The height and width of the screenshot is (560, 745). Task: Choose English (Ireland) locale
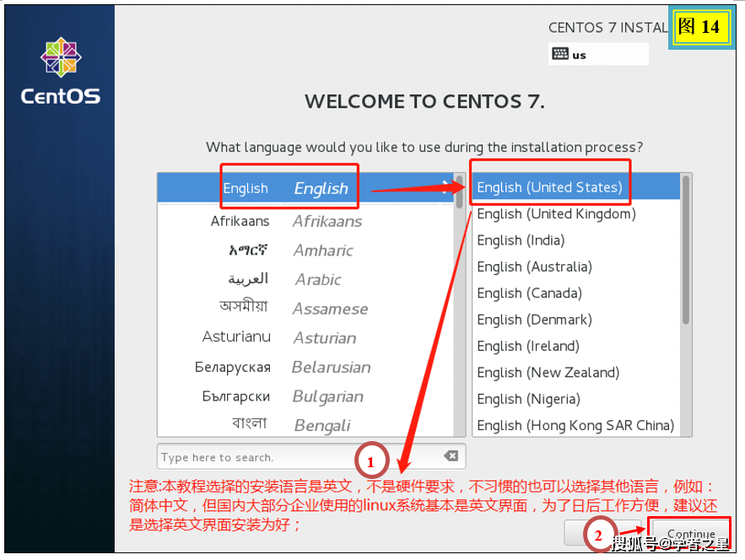tap(576, 347)
